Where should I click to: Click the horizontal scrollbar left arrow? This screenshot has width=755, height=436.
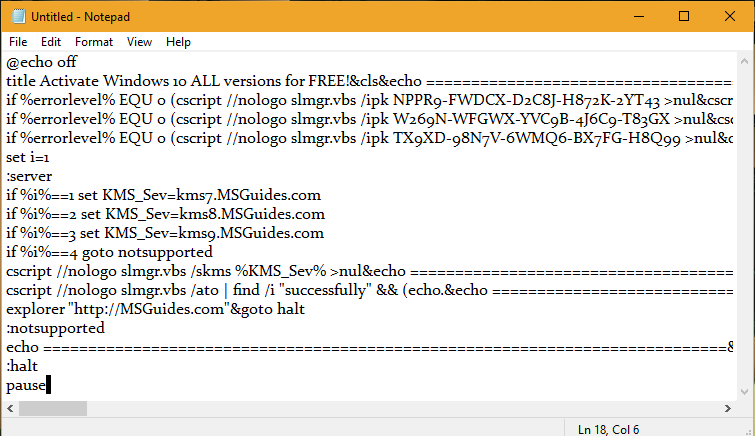(x=10, y=409)
